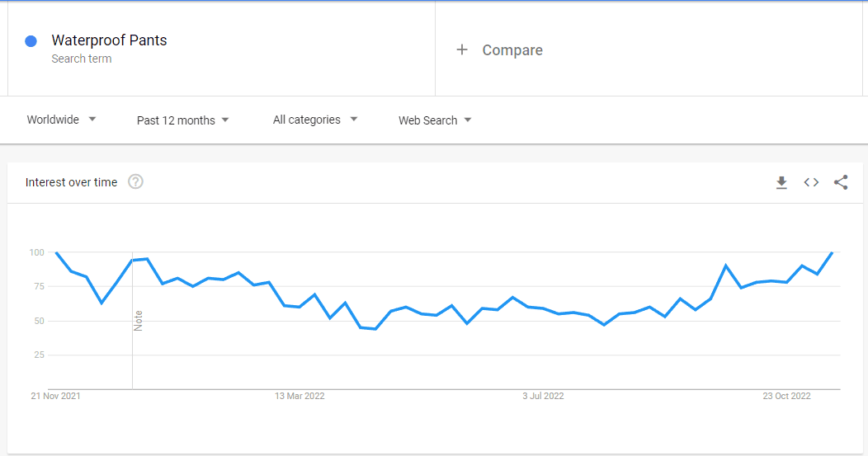Click the Note marker on the chart

[139, 321]
